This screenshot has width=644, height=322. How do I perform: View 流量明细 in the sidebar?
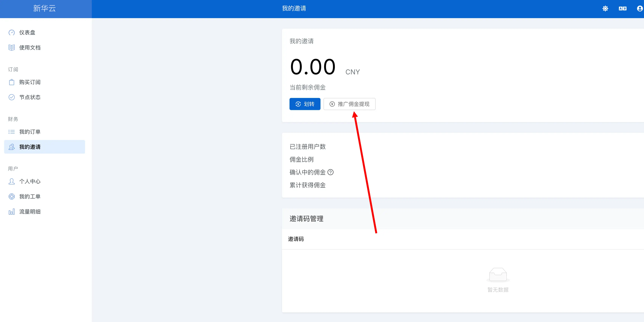[45, 212]
